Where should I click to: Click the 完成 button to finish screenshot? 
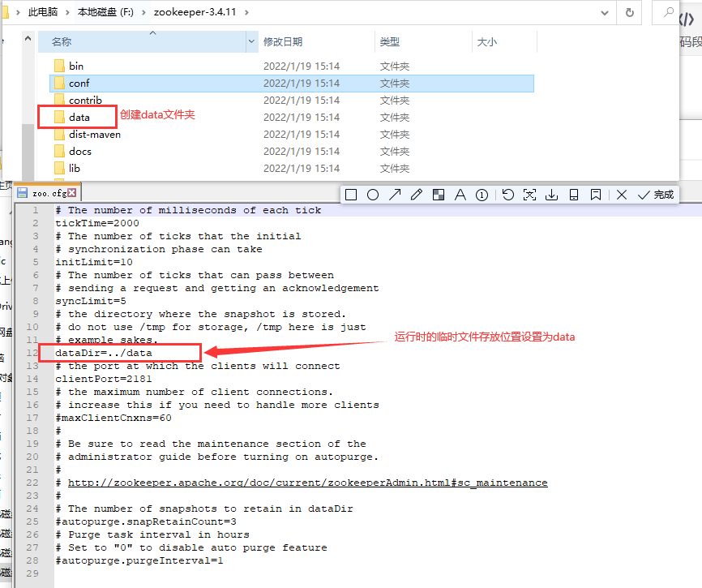656,195
